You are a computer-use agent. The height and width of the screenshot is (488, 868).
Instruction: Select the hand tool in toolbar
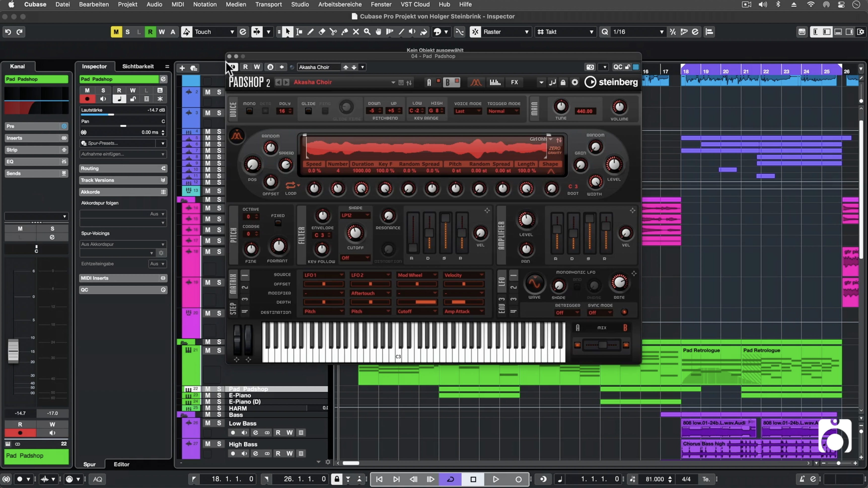pyautogui.click(x=379, y=32)
